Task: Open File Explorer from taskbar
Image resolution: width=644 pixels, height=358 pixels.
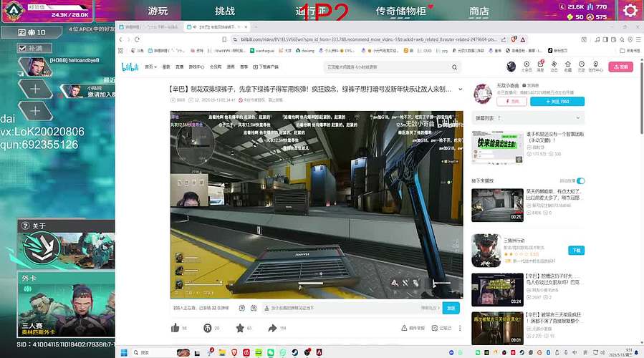Action: (222, 352)
